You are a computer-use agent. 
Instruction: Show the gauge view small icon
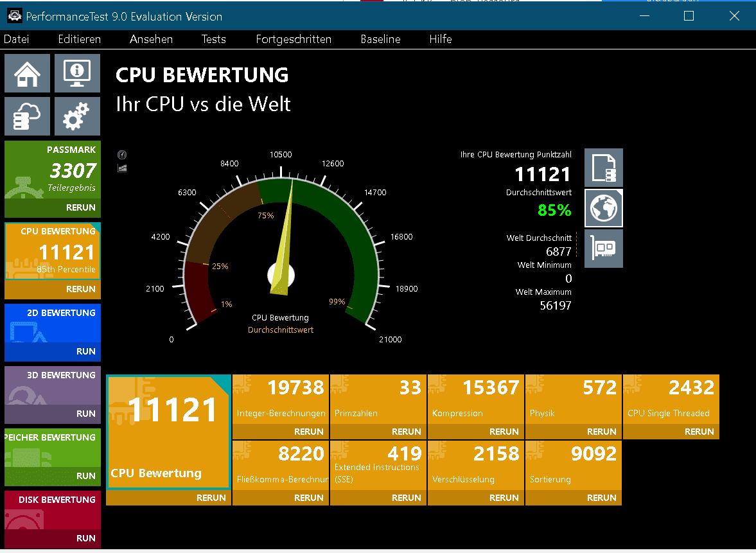pyautogui.click(x=122, y=155)
